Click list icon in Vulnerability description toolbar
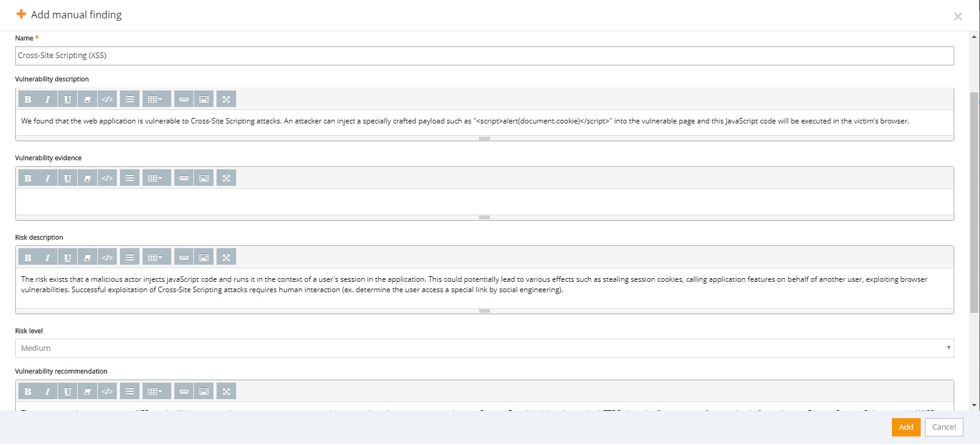Viewport: 980px width, 445px height. (x=130, y=99)
